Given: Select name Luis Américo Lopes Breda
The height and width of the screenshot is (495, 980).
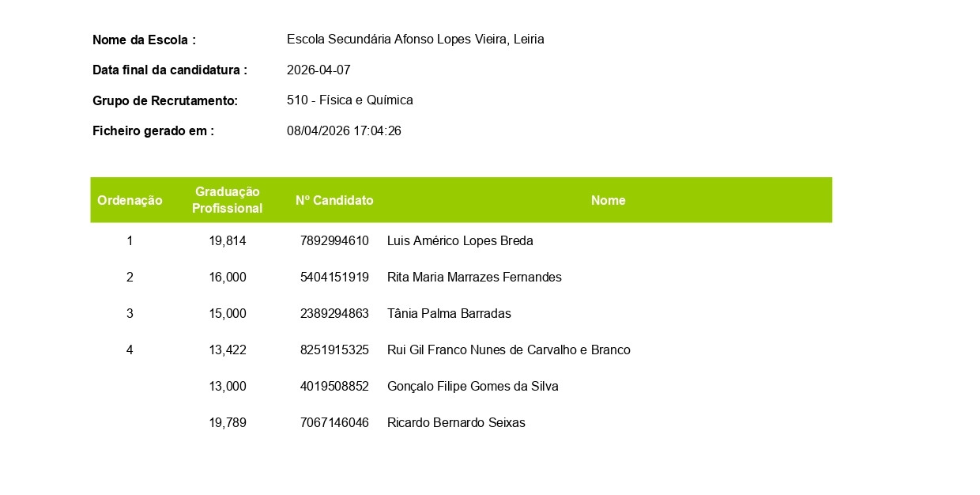Looking at the screenshot, I should 460,241.
